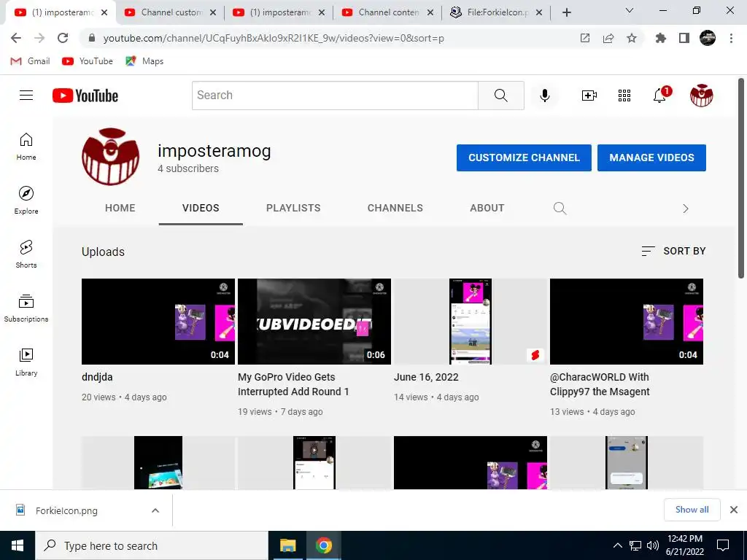Open the dndjda video thumbnail
The image size is (747, 560).
click(x=158, y=322)
